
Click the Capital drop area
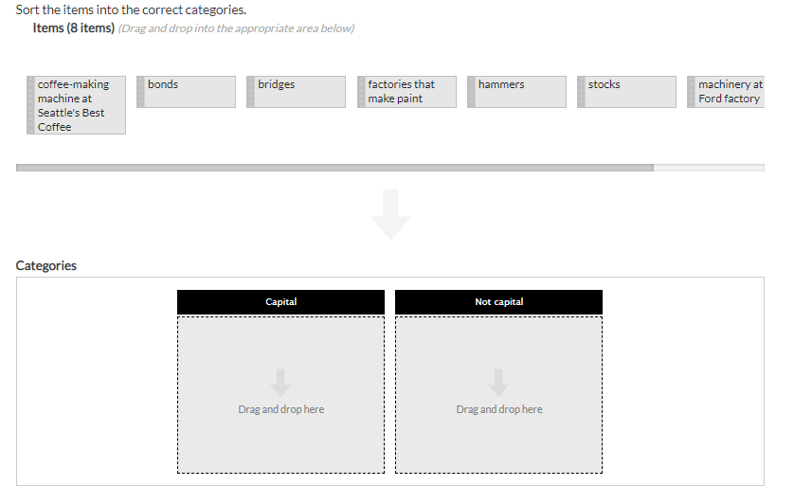[x=280, y=395]
